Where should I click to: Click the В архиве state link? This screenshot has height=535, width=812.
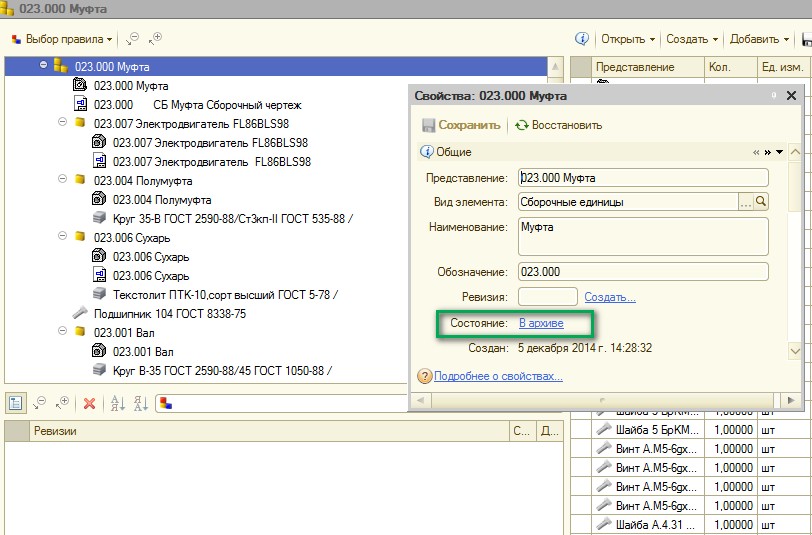tap(540, 323)
